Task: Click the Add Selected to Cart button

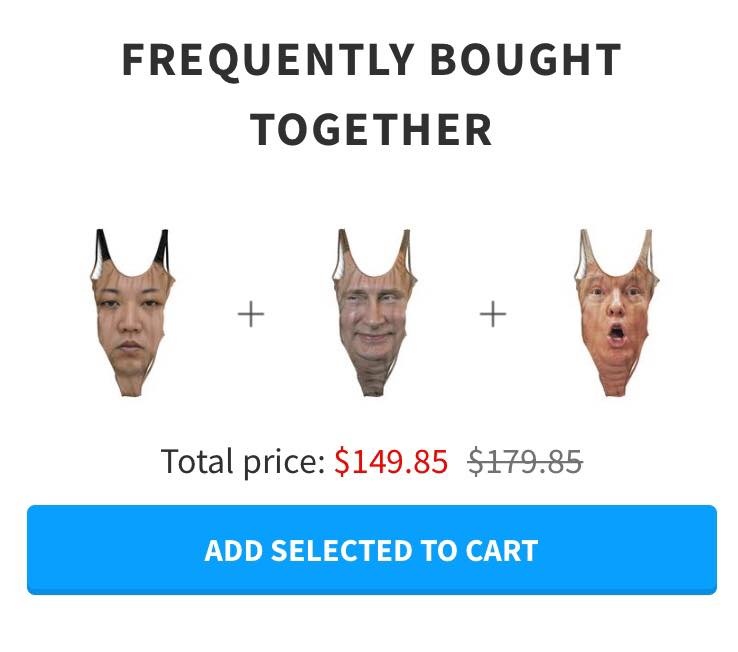Action: (x=372, y=549)
